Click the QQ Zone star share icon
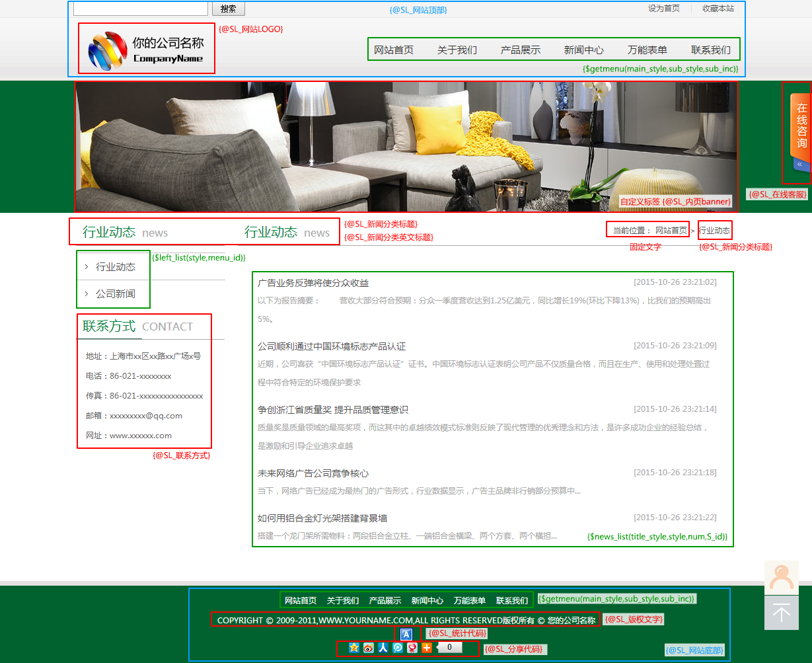812x663 pixels. (x=354, y=648)
